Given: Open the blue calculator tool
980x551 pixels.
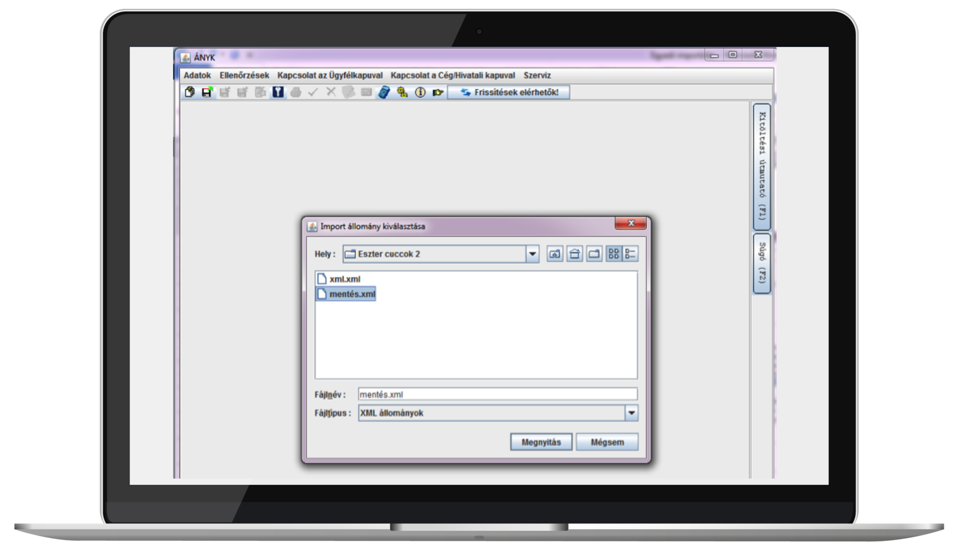Looking at the screenshot, I should [x=384, y=92].
